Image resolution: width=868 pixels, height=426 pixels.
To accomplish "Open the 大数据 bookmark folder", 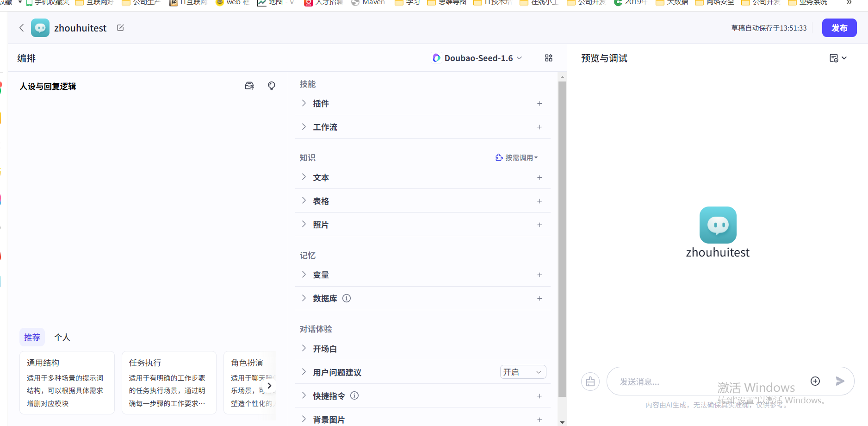I will 672,3.
